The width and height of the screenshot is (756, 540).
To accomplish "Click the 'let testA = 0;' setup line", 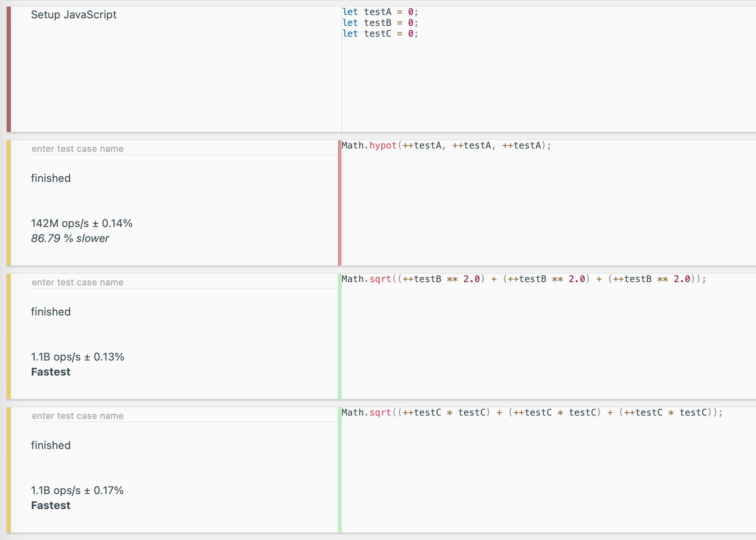I will click(380, 12).
